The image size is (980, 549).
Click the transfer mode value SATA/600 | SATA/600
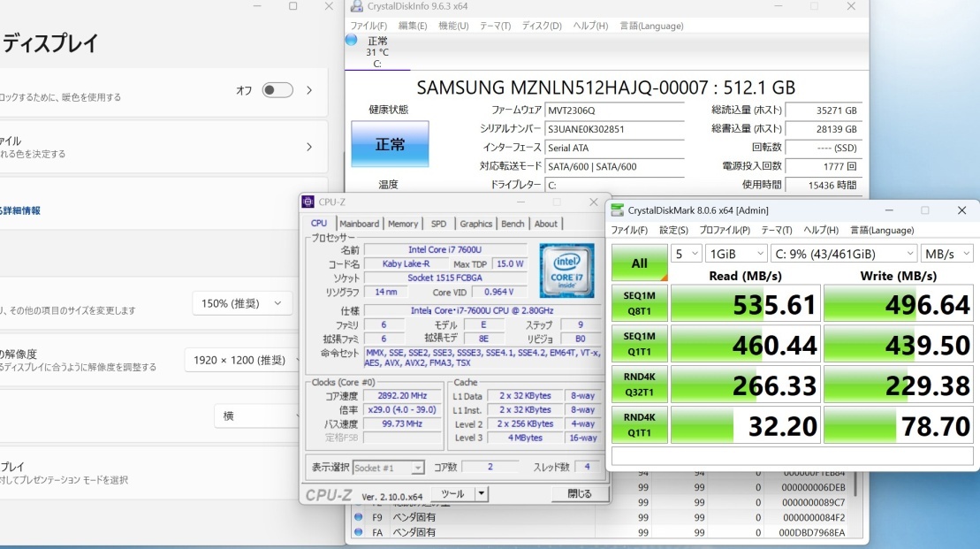pos(614,166)
